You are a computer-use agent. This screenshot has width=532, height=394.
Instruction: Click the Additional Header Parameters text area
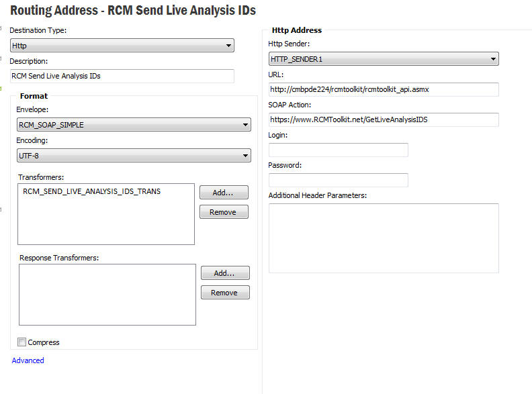click(x=383, y=238)
